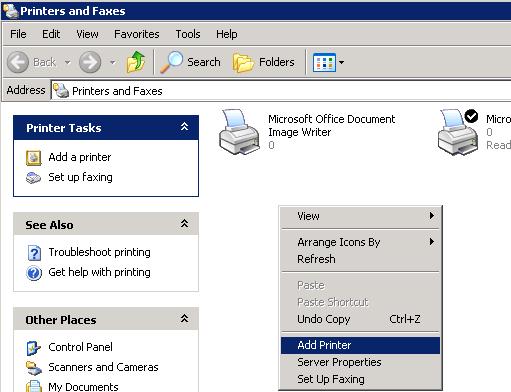Click inside the Address bar field
511x392 pixels.
[x=281, y=91]
